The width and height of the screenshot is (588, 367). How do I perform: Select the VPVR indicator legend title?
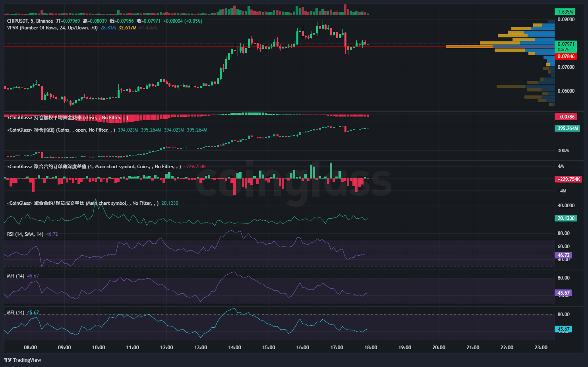pos(52,28)
